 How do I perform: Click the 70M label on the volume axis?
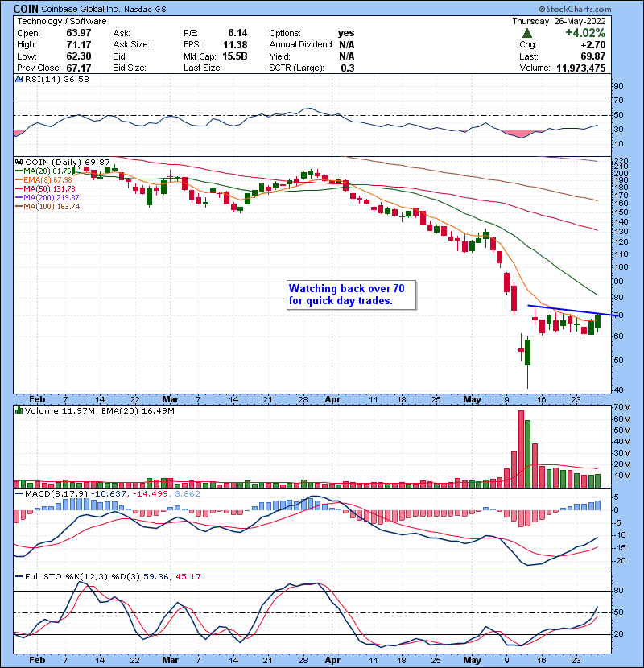(x=621, y=407)
